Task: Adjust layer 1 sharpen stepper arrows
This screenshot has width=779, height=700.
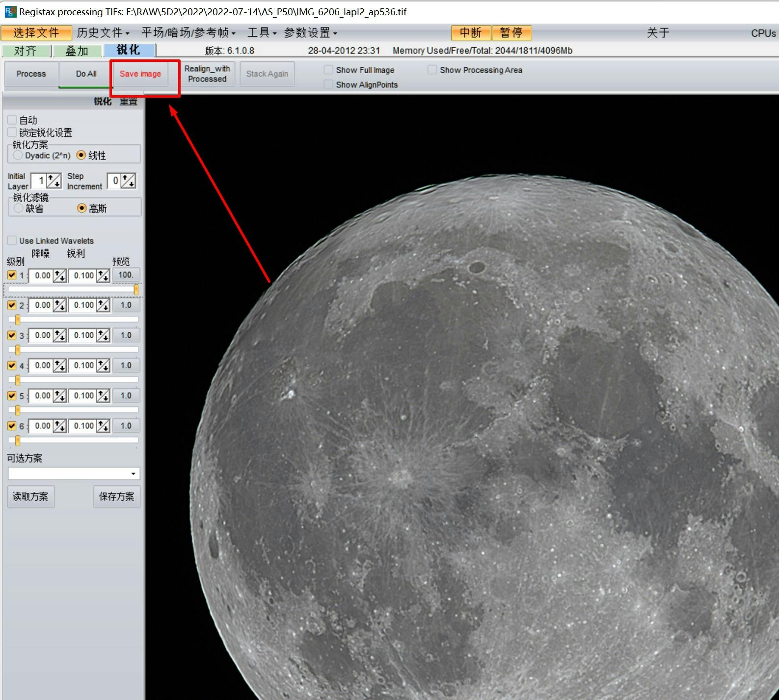Action: [x=103, y=275]
